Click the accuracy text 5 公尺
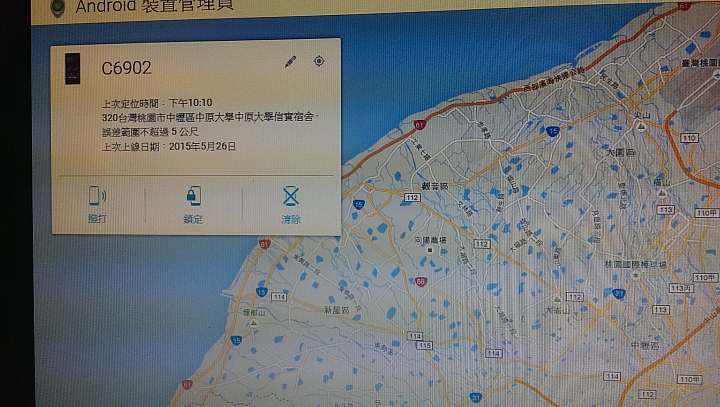The width and height of the screenshot is (720, 407). [x=185, y=132]
